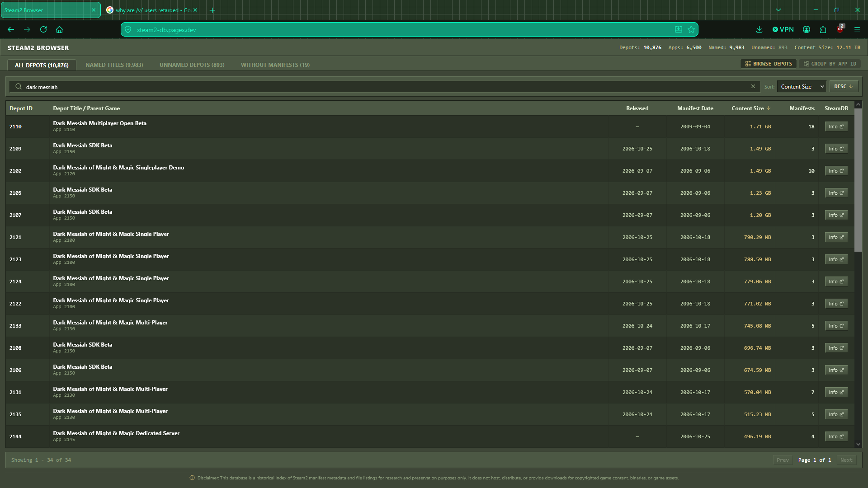Open Info link for depot 2102
The image size is (868, 488).
pos(836,171)
